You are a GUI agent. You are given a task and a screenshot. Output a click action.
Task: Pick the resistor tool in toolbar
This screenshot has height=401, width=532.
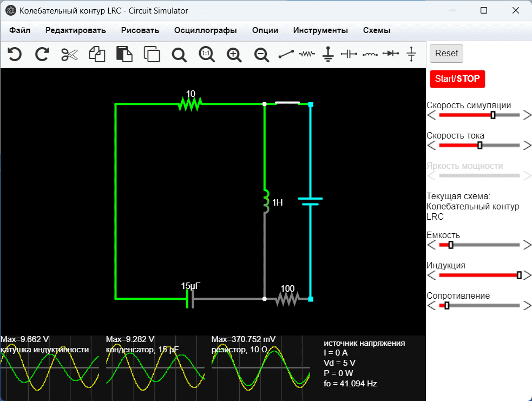(307, 54)
